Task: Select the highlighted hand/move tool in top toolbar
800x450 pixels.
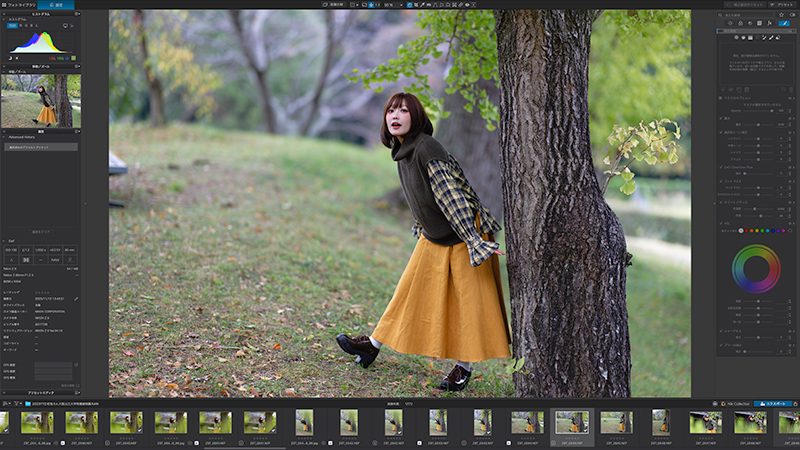Action: (410, 5)
